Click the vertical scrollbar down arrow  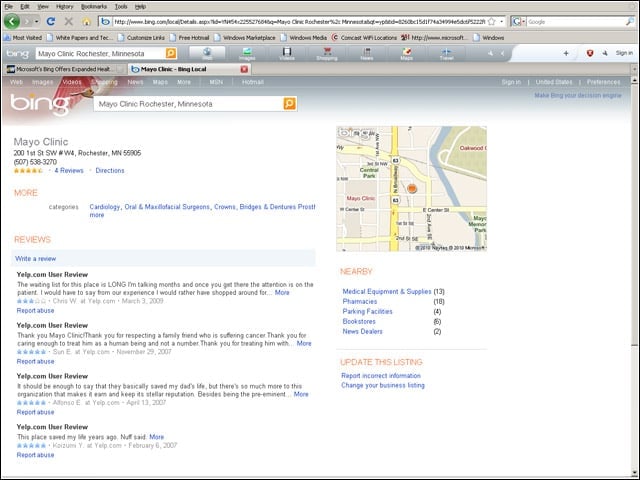(x=634, y=473)
